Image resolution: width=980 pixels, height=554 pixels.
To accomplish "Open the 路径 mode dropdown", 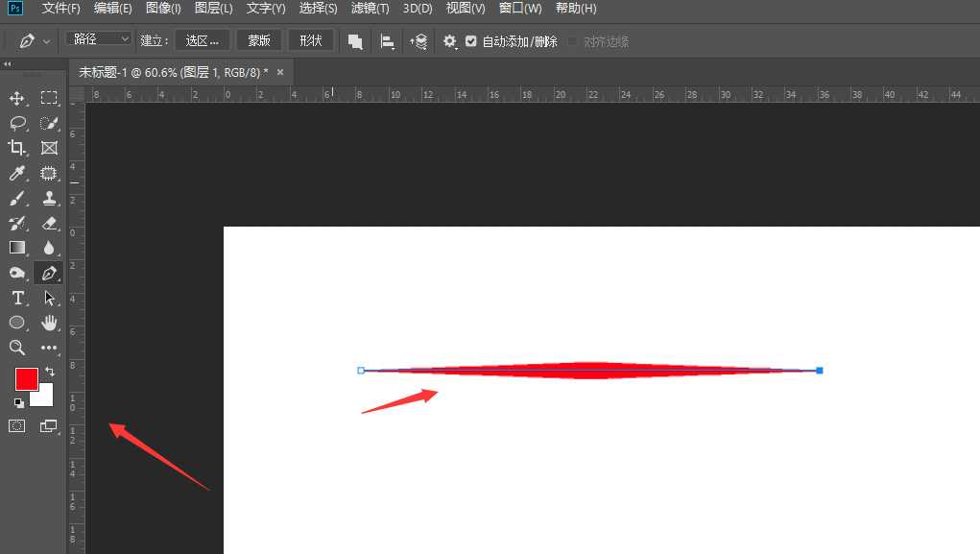I will [x=99, y=39].
